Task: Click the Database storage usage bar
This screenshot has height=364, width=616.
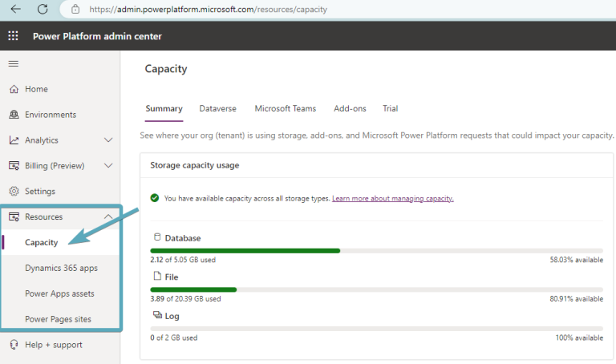Action: (376, 250)
